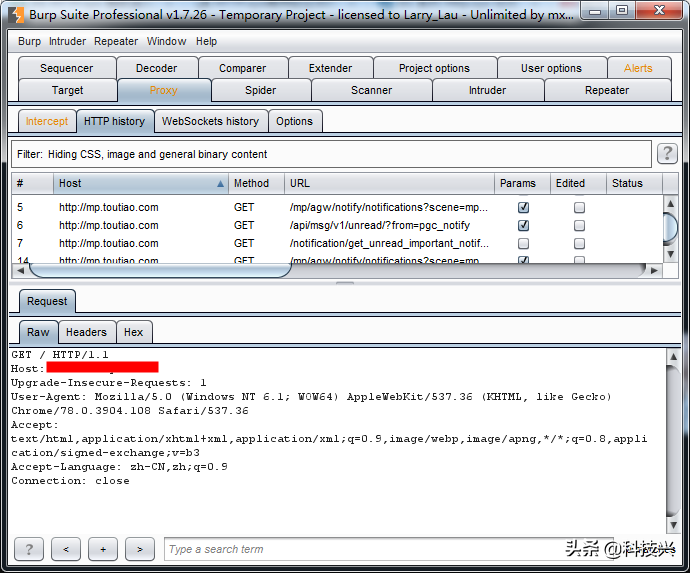Screen dimensions: 690x573
Task: Go to next search match
Action: pyautogui.click(x=140, y=549)
